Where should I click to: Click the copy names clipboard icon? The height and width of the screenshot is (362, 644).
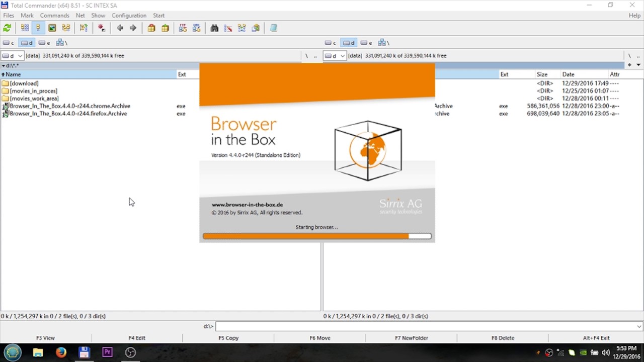point(256,28)
